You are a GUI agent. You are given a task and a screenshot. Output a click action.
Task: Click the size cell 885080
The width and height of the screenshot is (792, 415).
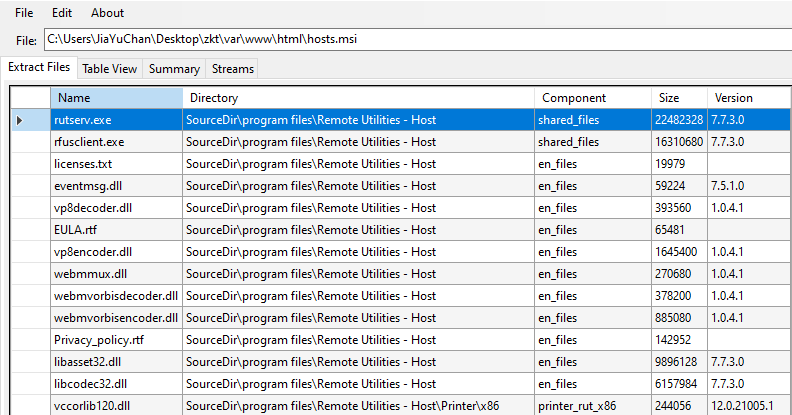pyautogui.click(x=679, y=318)
